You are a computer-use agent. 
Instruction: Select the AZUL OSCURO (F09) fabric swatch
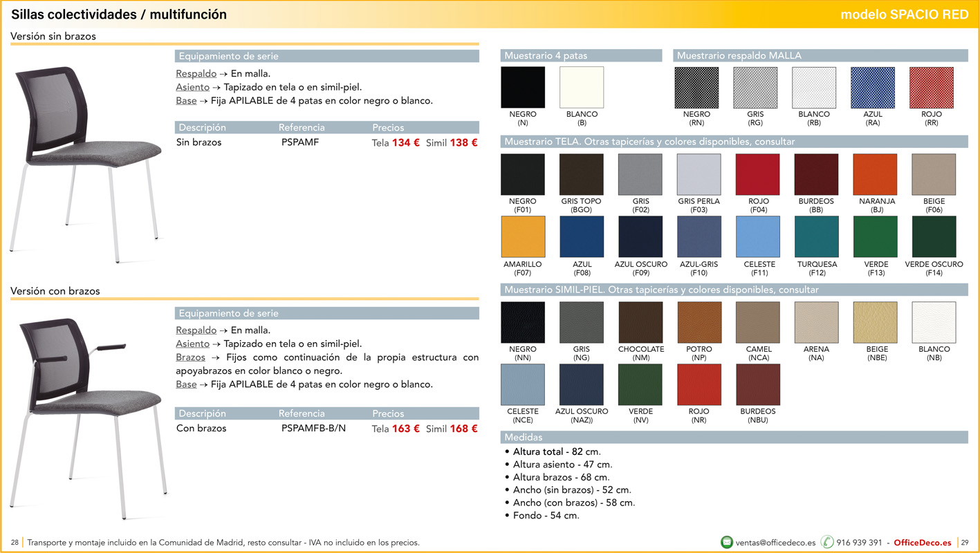coord(640,237)
